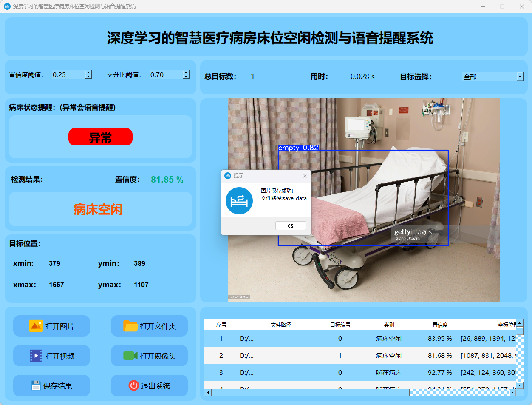Click the coordinates cell starting [1087, 831
532x405 pixels.
tap(488, 356)
